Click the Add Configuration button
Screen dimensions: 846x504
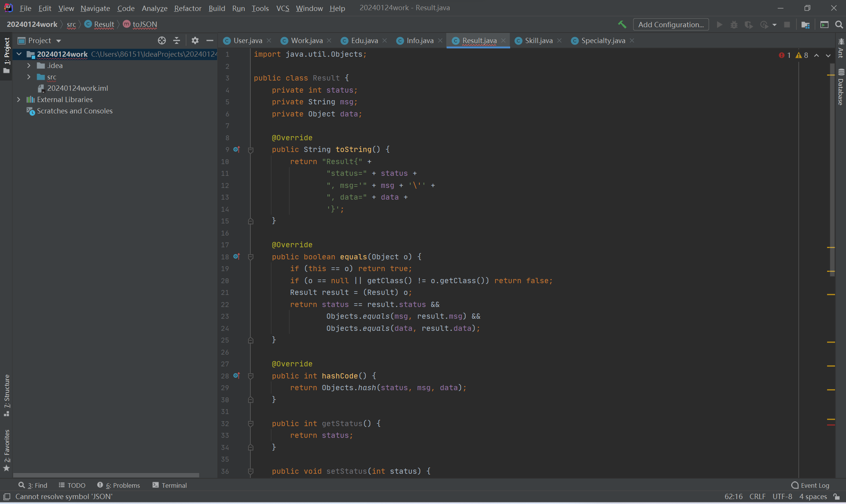click(671, 25)
